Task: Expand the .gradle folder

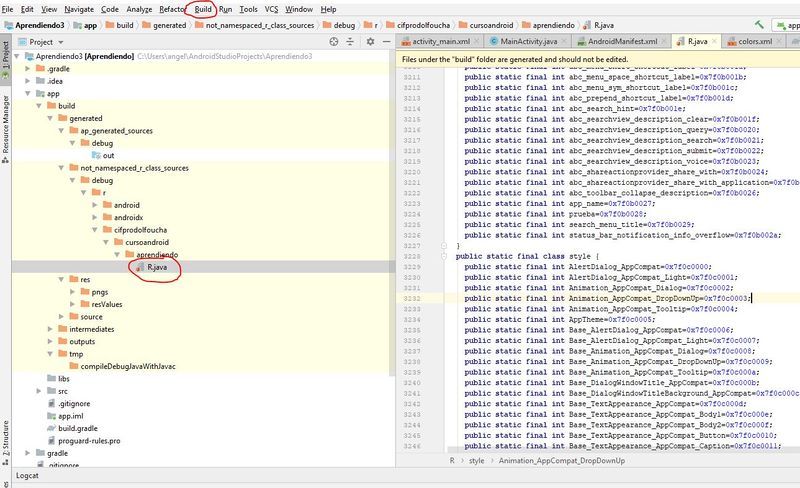Action: click(28, 68)
